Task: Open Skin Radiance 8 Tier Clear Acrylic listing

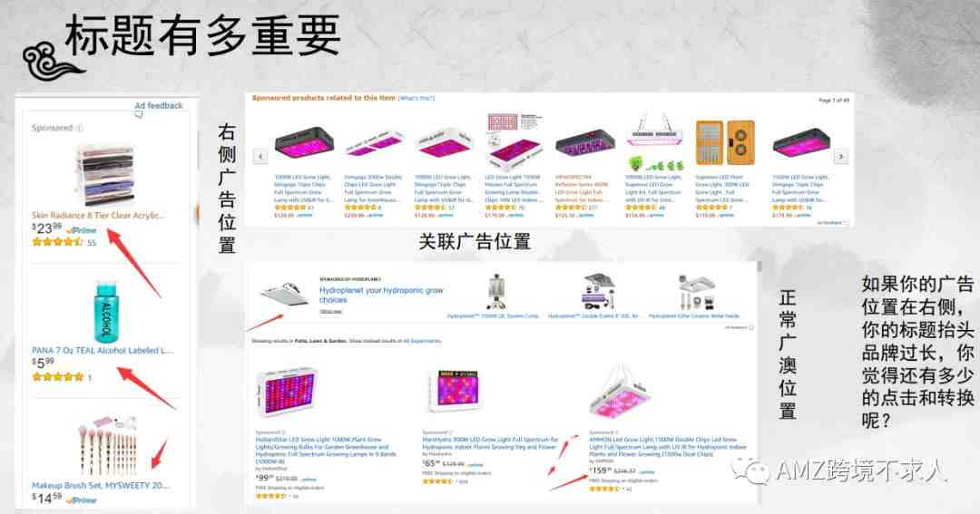Action: 97,216
